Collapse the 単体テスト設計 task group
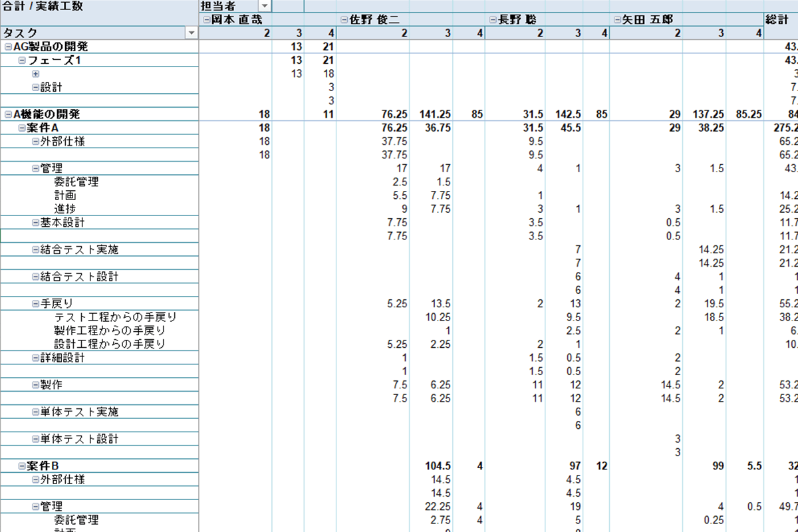Image resolution: width=798 pixels, height=532 pixels. [x=35, y=439]
